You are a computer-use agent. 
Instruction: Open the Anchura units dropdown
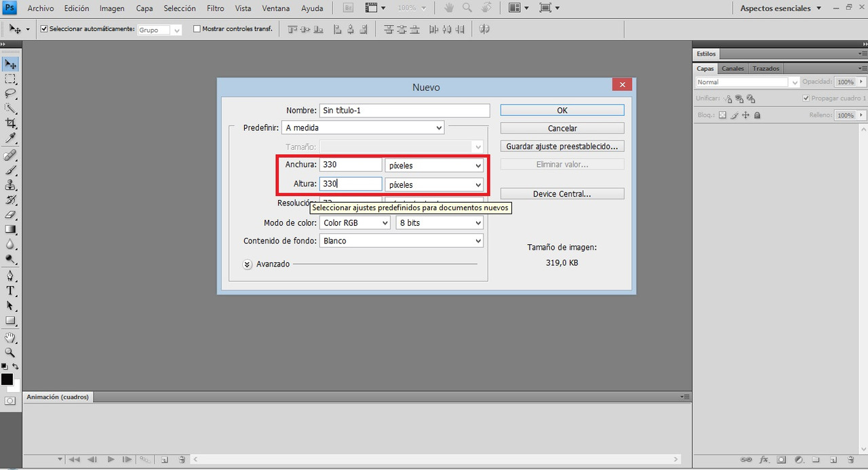[434, 165]
